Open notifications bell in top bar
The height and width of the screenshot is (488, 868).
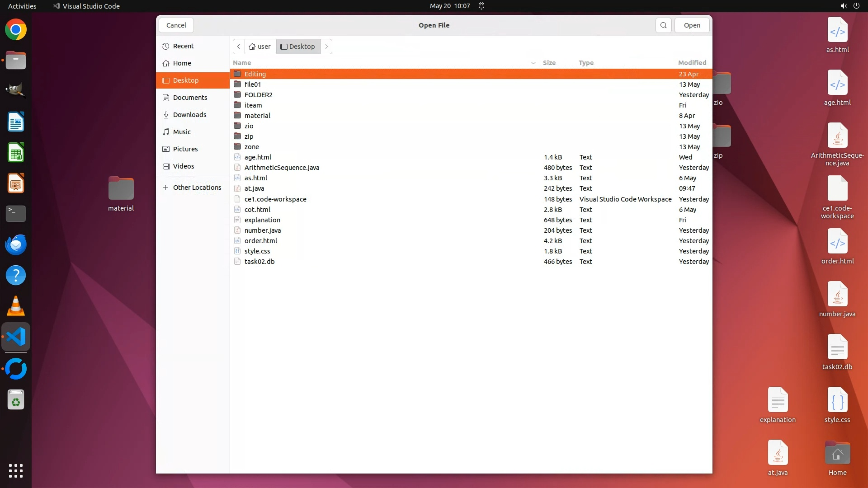click(x=481, y=6)
